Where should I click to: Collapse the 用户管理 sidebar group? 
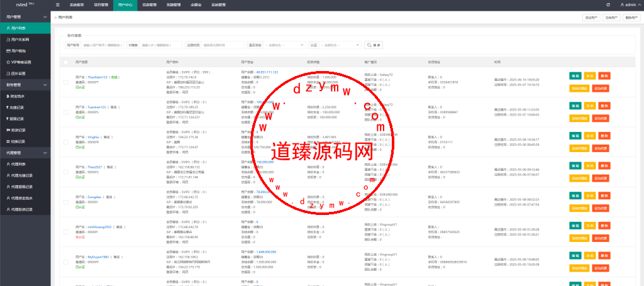click(25, 17)
